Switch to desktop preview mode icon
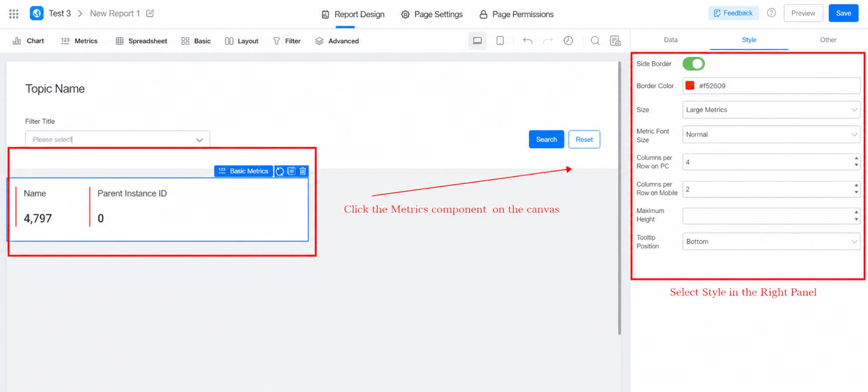 click(x=477, y=41)
